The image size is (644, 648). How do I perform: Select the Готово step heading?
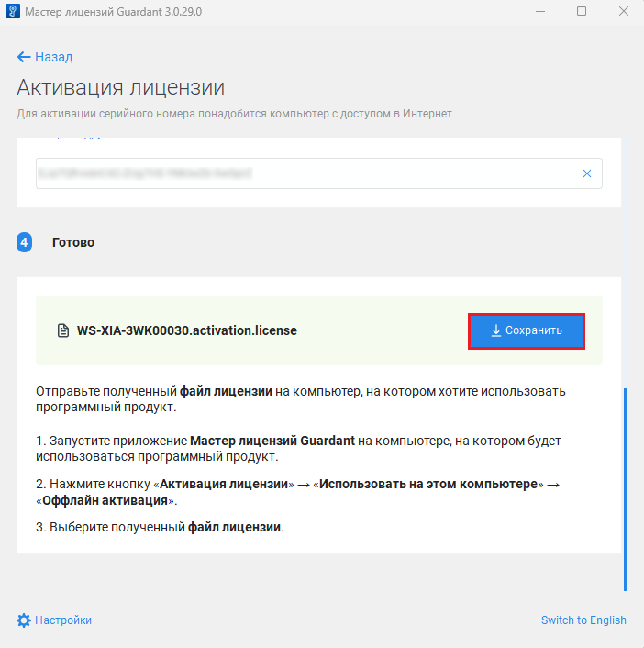point(73,243)
